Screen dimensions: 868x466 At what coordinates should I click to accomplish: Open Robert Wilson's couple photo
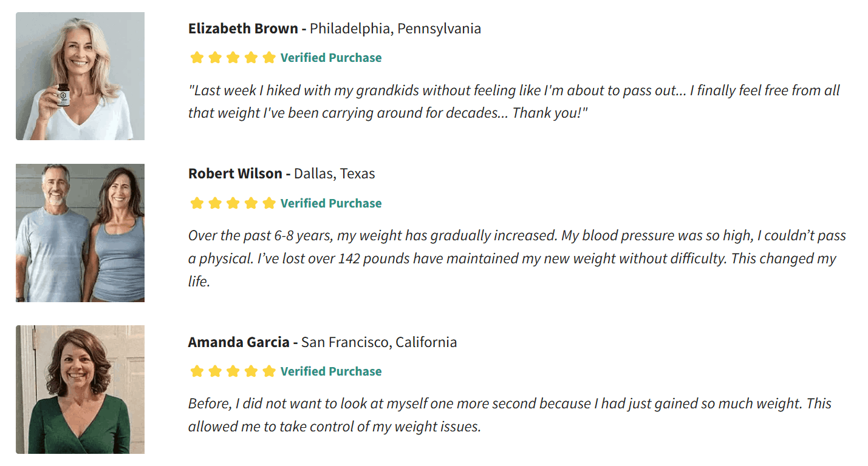[80, 232]
